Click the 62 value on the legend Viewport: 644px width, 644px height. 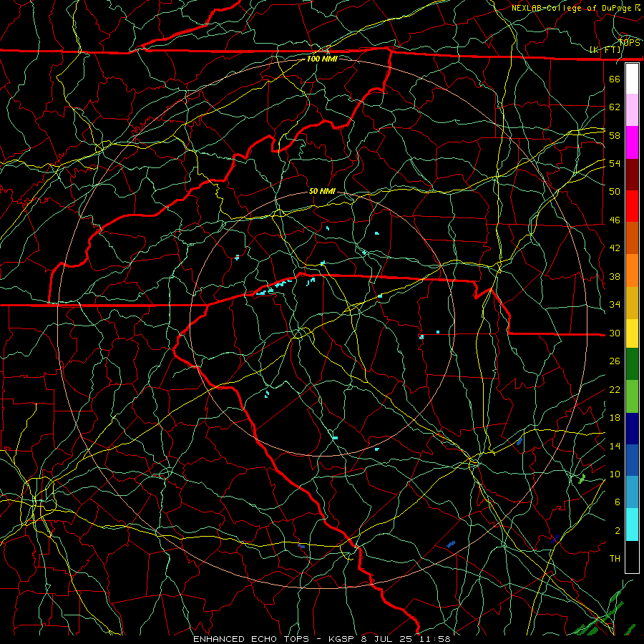(615, 107)
